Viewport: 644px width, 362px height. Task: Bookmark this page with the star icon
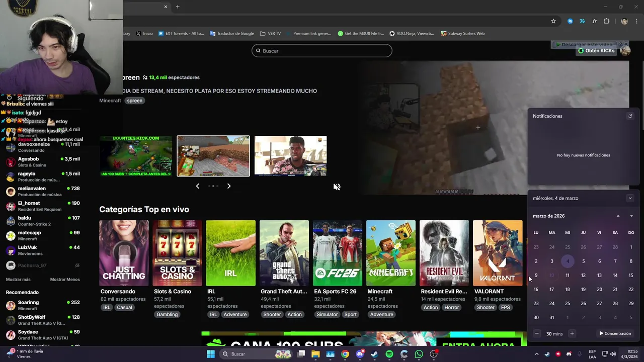point(553,21)
